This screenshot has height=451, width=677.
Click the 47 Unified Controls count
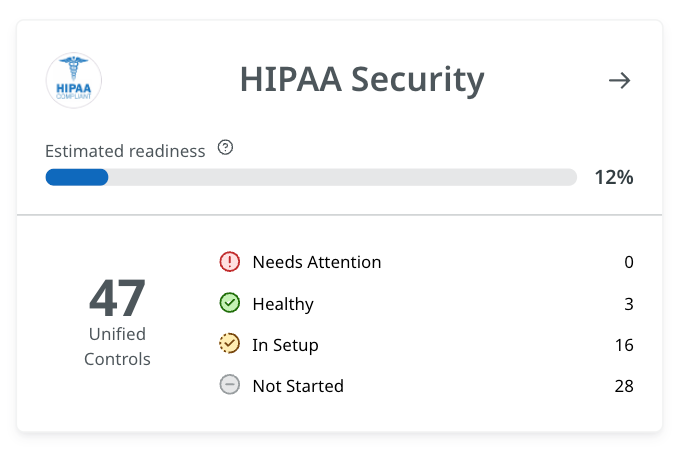[x=117, y=298]
